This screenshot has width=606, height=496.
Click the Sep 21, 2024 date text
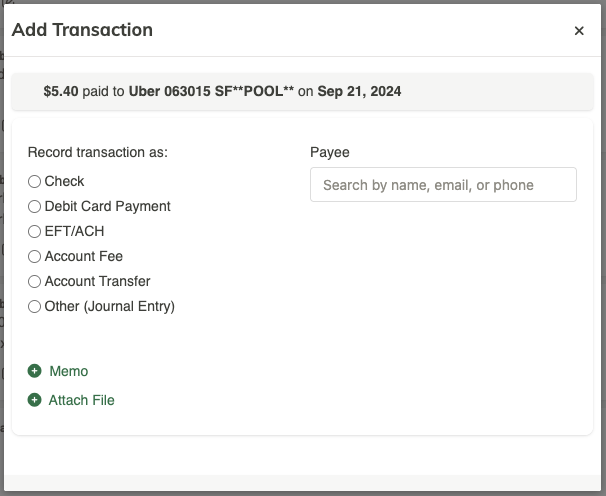point(359,91)
